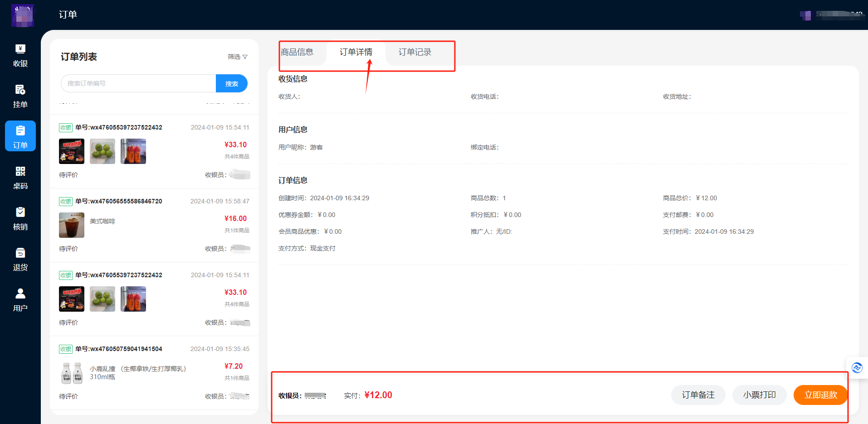868x424 pixels.
Task: Select the 订单详情 tab
Action: point(356,52)
